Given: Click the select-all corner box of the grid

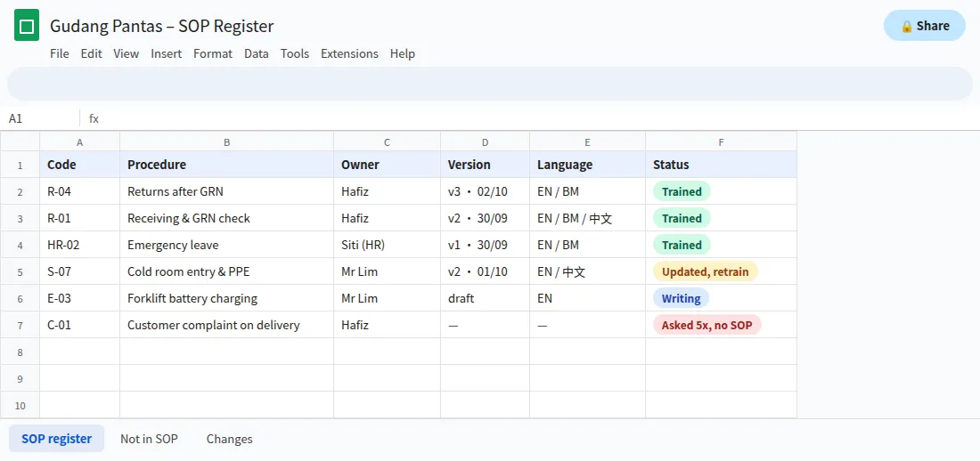Looking at the screenshot, I should click(x=20, y=142).
